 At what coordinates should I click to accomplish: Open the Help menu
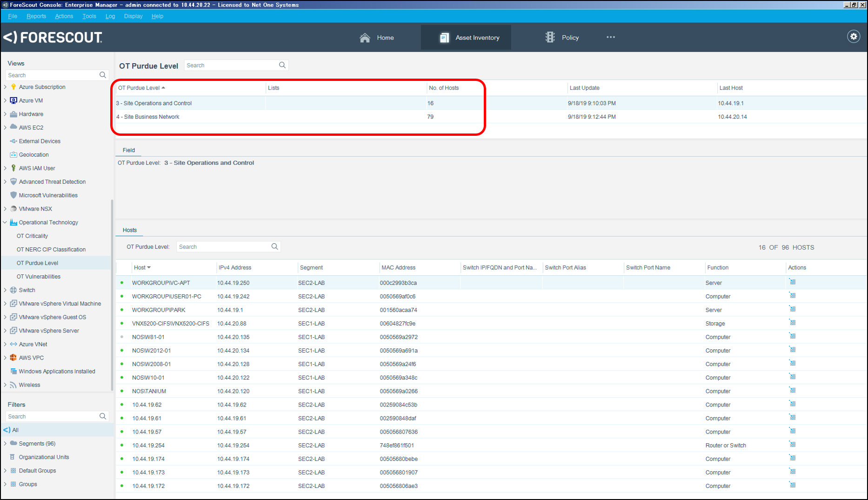click(157, 16)
